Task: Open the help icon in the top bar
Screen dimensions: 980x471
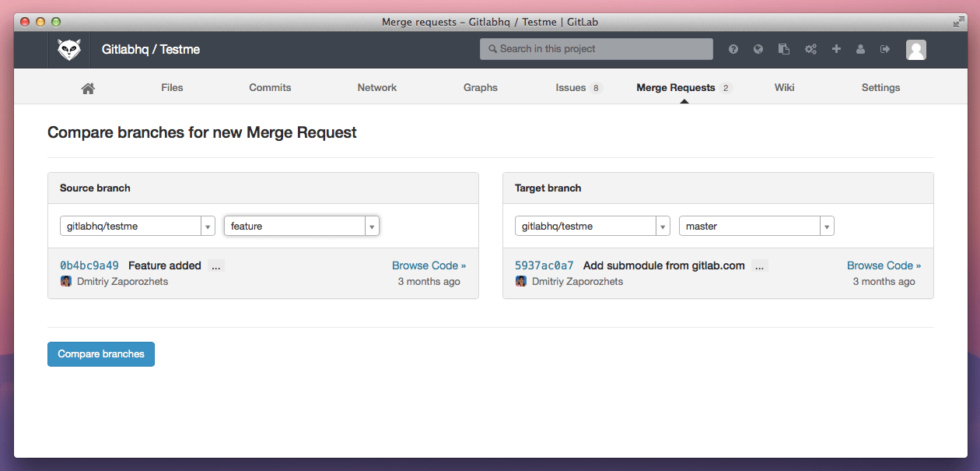Action: click(x=733, y=49)
